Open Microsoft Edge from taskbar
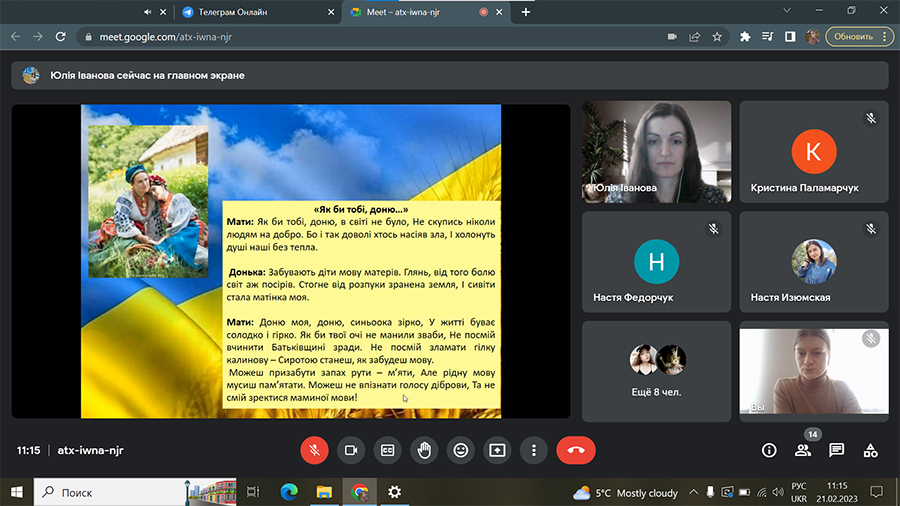This screenshot has width=900, height=506. 289,492
